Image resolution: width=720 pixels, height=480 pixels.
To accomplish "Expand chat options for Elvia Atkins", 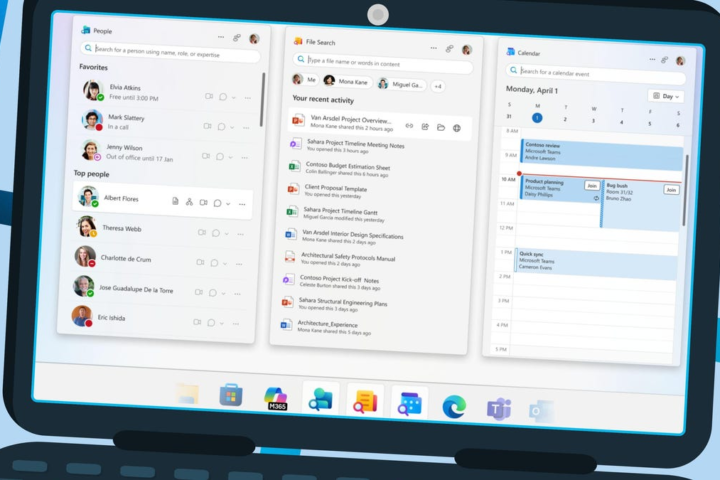I will pos(234,97).
